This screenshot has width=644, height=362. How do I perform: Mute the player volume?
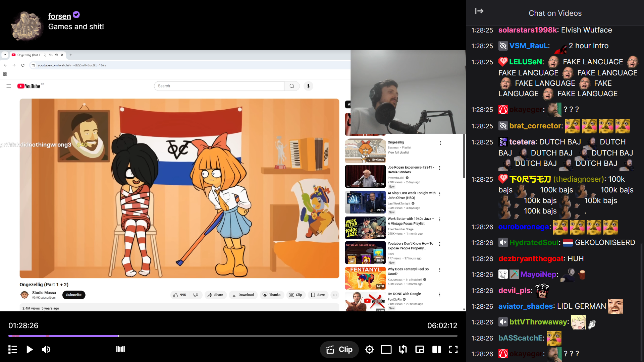(46, 350)
